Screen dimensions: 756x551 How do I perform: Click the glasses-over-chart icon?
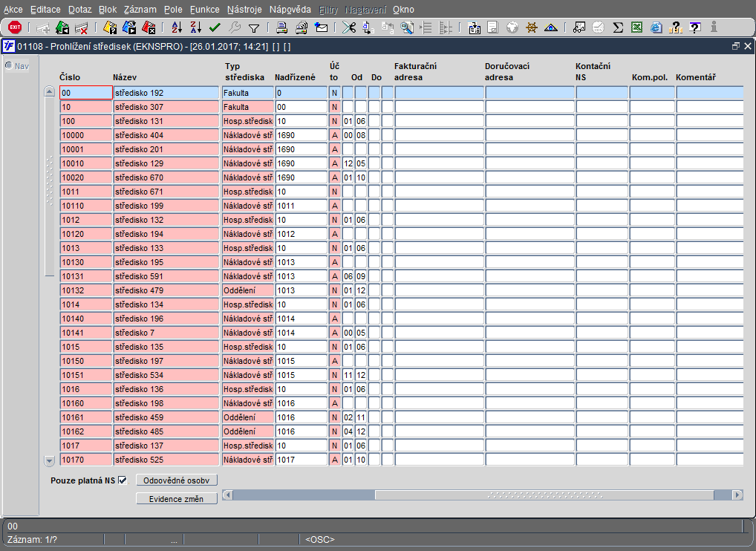(x=579, y=27)
